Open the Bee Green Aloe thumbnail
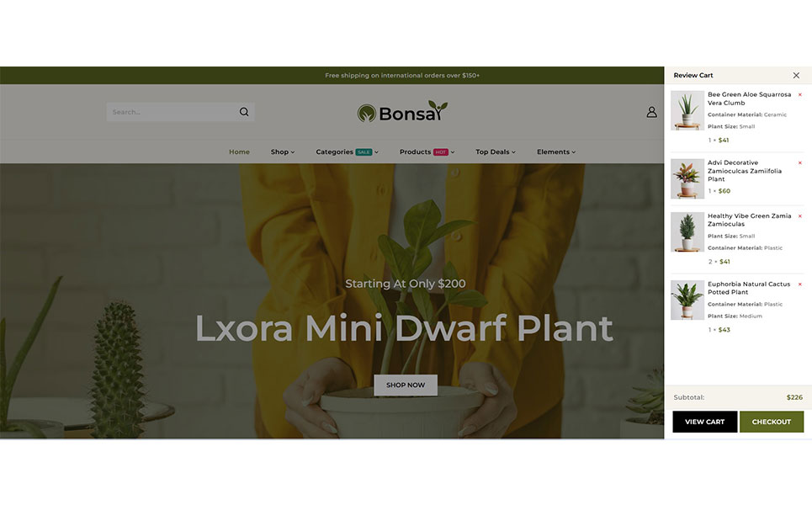This screenshot has height=505, width=812. click(x=687, y=110)
